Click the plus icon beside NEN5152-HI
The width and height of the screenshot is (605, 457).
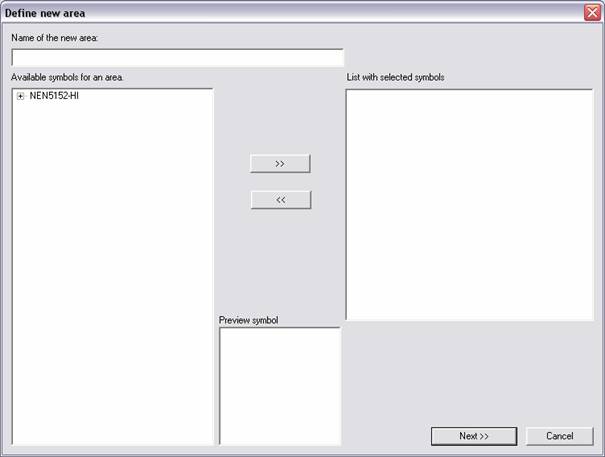tap(20, 96)
